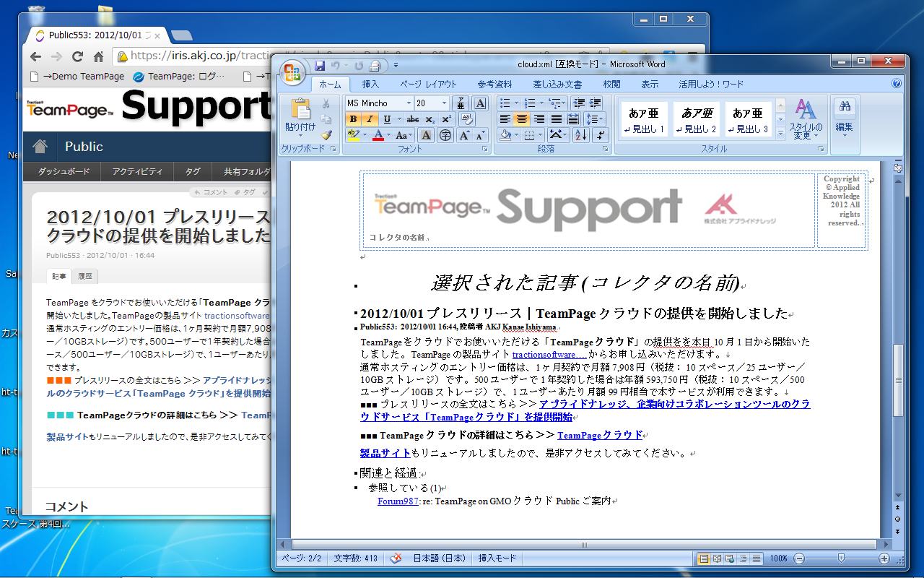Grow the font size with large A icon
The width and height of the screenshot is (924, 578).
(x=463, y=135)
